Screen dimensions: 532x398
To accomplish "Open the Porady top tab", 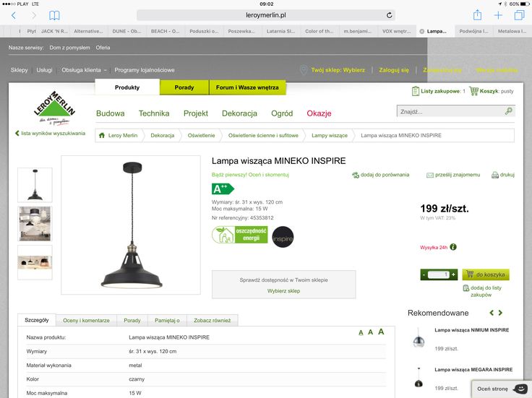I will click(x=184, y=87).
